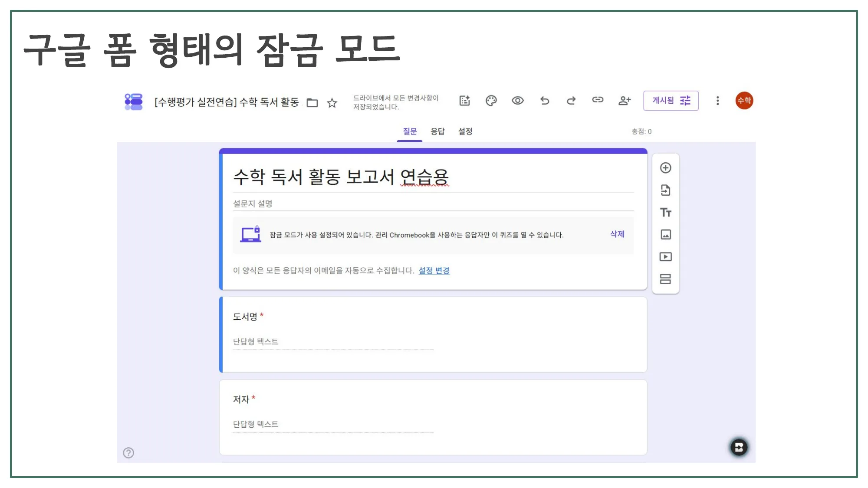Image resolution: width=868 pixels, height=488 pixels.
Task: Select the 도서명 question title
Action: coord(245,317)
